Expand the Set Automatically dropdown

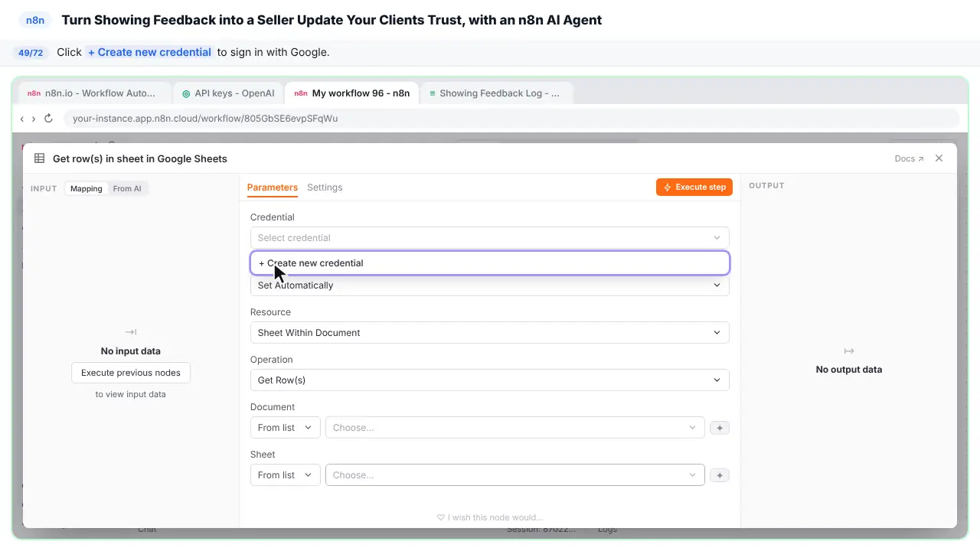tap(490, 285)
